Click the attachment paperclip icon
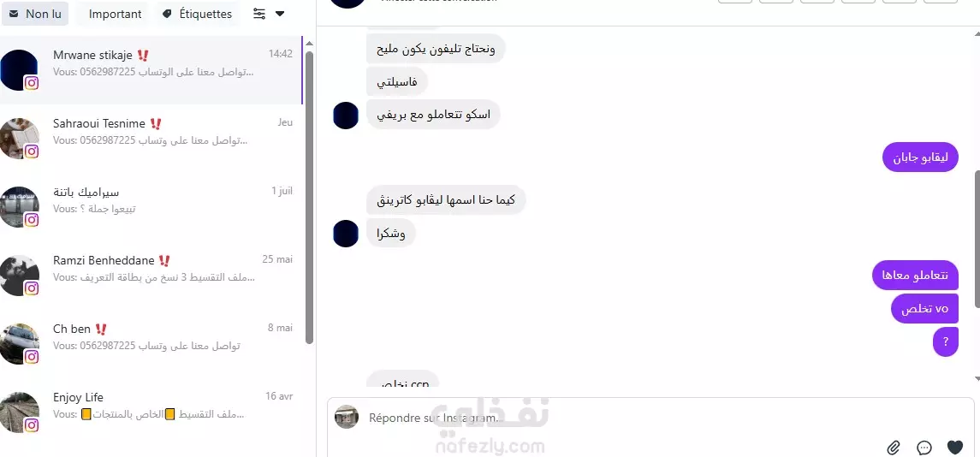This screenshot has width=980, height=457. (x=894, y=448)
